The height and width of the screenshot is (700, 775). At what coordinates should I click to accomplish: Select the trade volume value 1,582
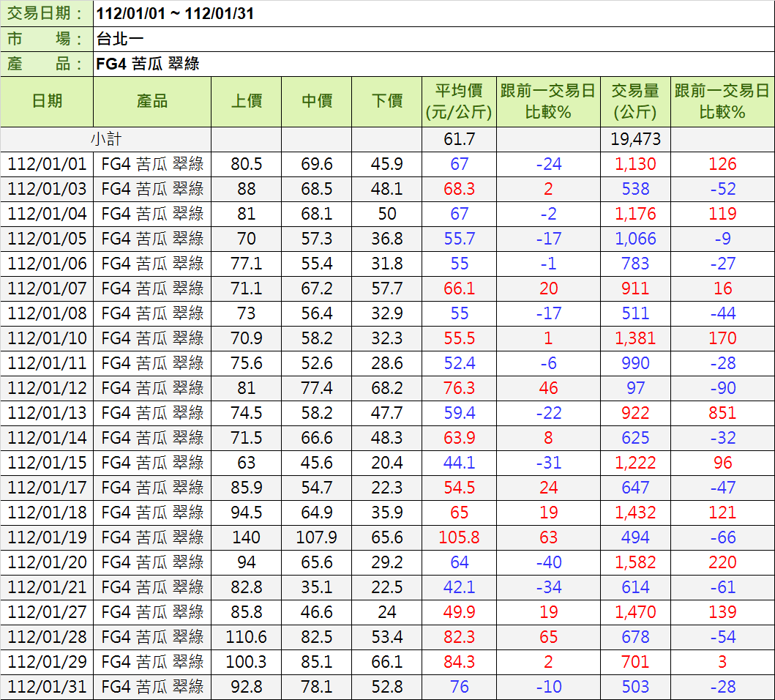[635, 562]
